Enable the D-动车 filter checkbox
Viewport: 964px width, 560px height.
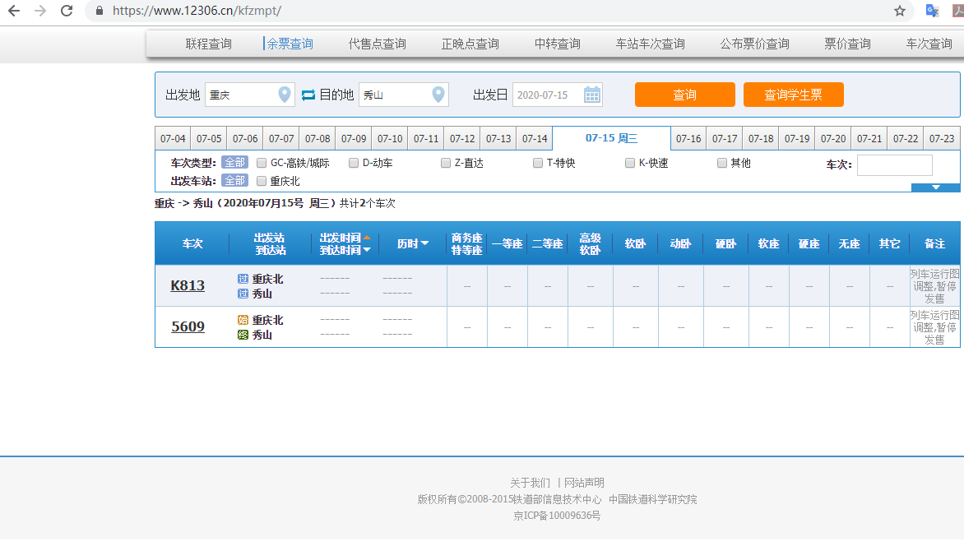click(354, 163)
